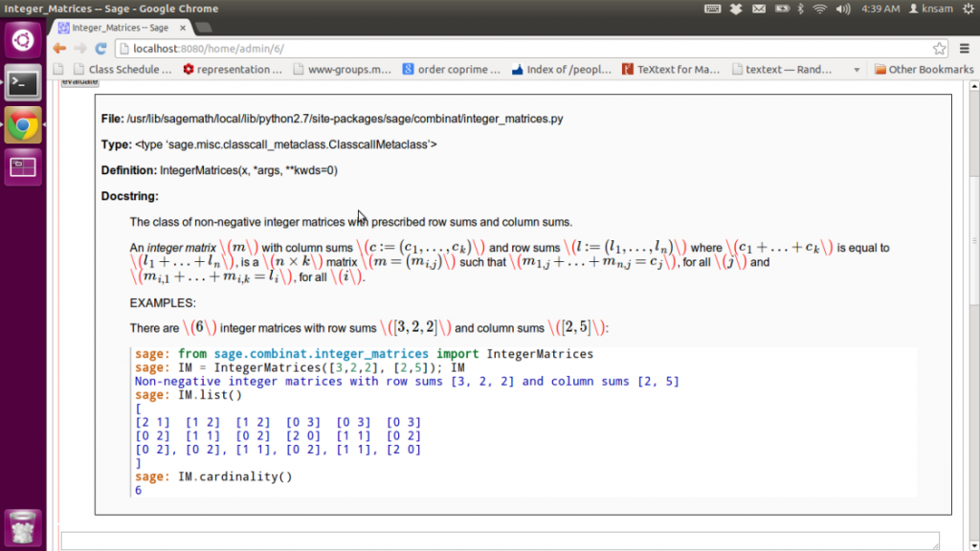Click the page scrollbar down arrow
The image size is (980, 551).
pos(974,545)
